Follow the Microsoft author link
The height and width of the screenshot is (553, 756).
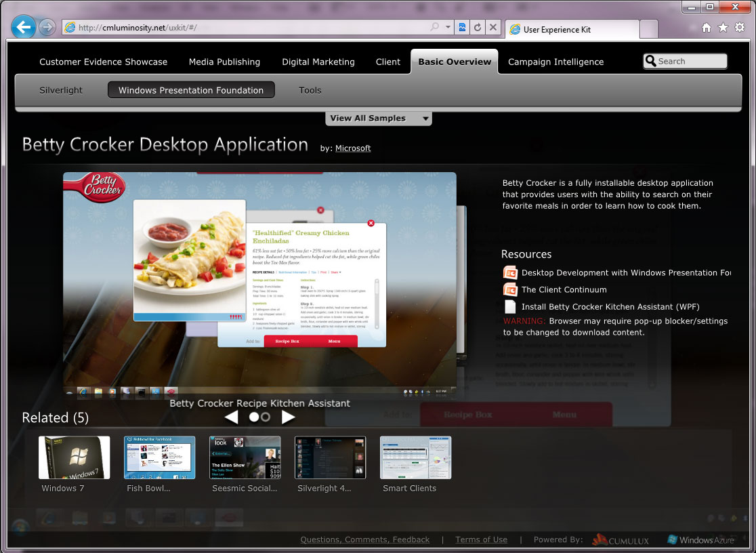[x=353, y=148]
